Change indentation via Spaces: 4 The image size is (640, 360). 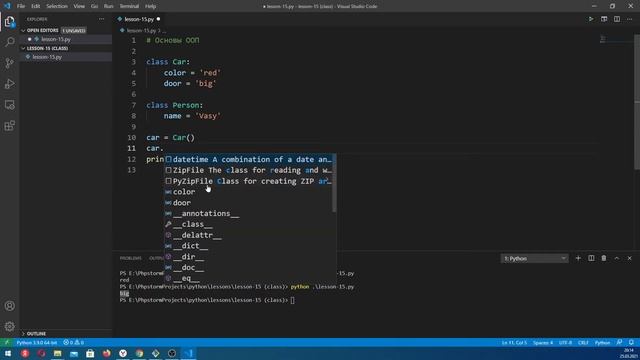click(543, 342)
